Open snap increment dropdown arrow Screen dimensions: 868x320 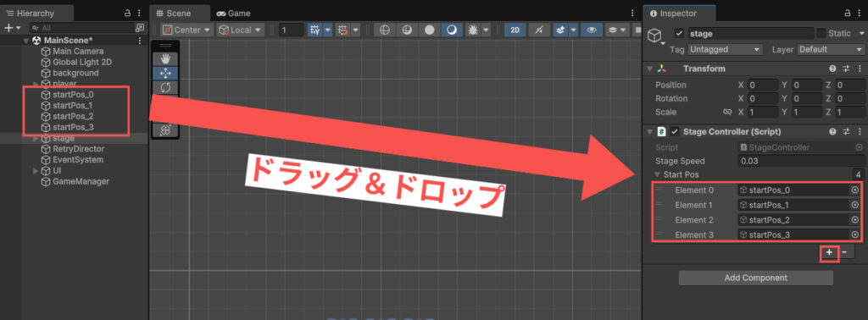[x=355, y=30]
